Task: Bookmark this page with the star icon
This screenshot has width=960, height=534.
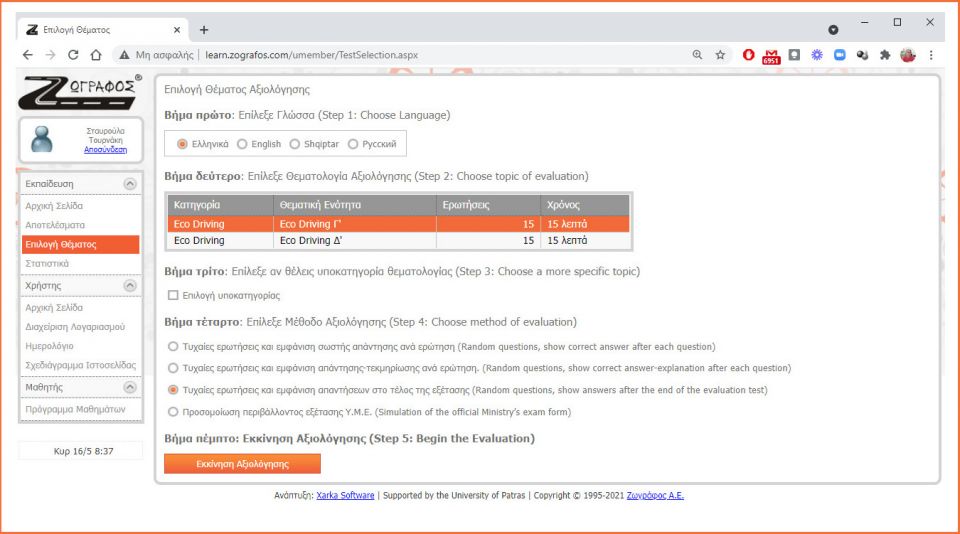Action: [x=720, y=56]
